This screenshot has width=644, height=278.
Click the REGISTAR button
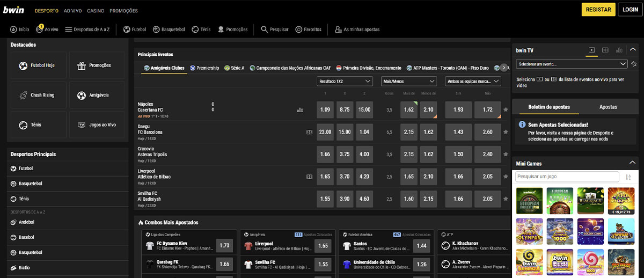[598, 10]
